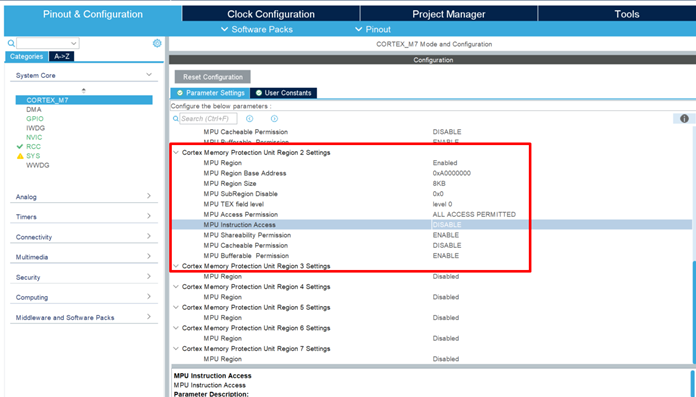696x397 pixels.
Task: Expand the Computing category
Action: pyautogui.click(x=149, y=296)
